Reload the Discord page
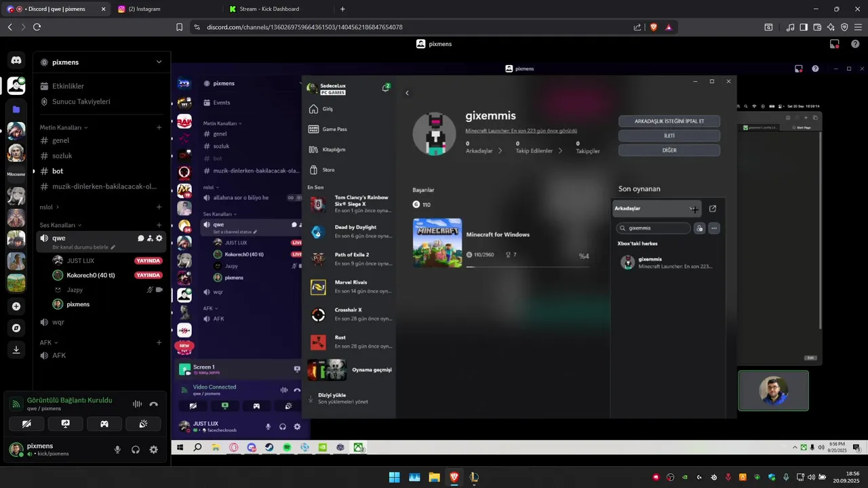Image resolution: width=868 pixels, height=488 pixels. [37, 27]
